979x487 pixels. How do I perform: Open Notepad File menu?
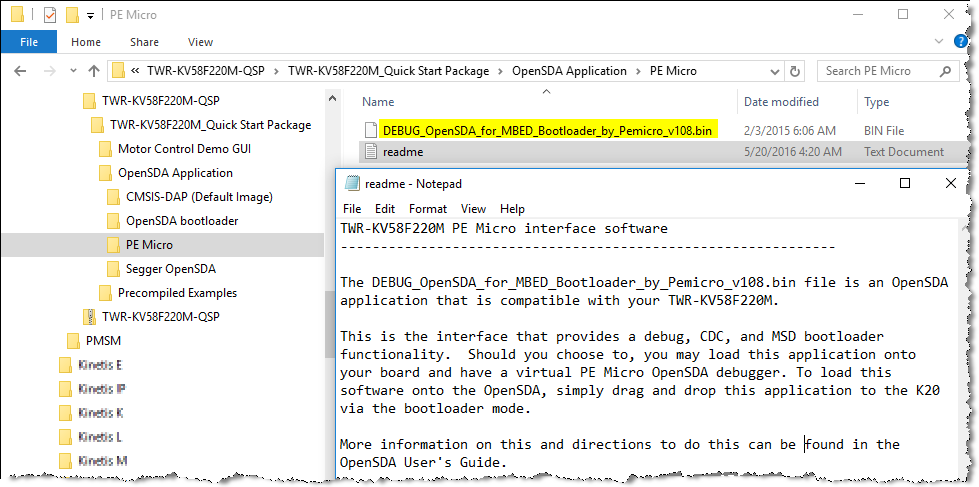(352, 209)
